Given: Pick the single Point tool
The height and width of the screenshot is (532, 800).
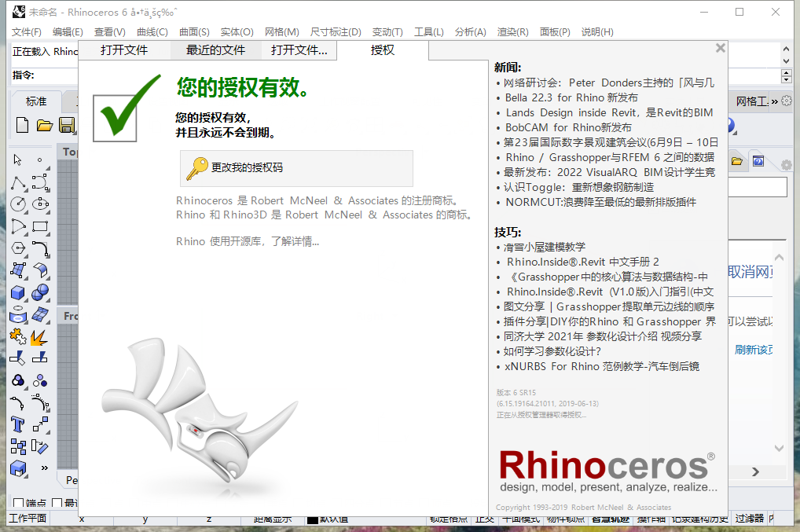Looking at the screenshot, I should pyautogui.click(x=40, y=160).
